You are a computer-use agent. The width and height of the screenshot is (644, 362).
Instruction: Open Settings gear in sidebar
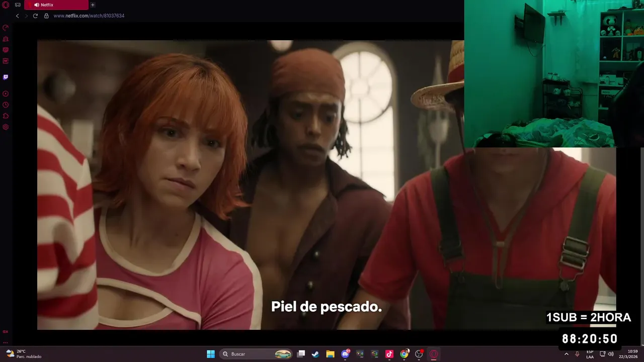6,127
